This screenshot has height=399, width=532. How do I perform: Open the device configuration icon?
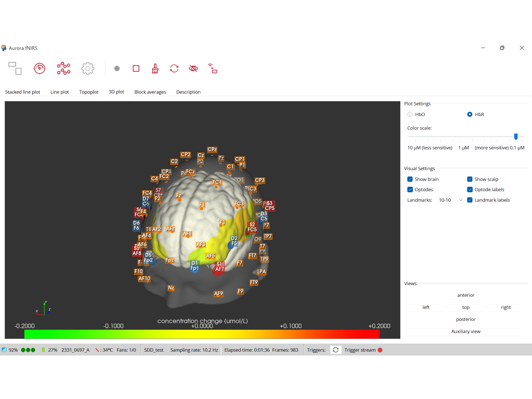(x=15, y=68)
